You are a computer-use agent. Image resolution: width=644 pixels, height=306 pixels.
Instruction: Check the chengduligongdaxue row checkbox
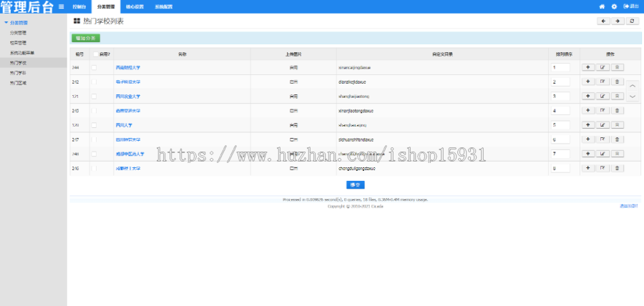94,168
